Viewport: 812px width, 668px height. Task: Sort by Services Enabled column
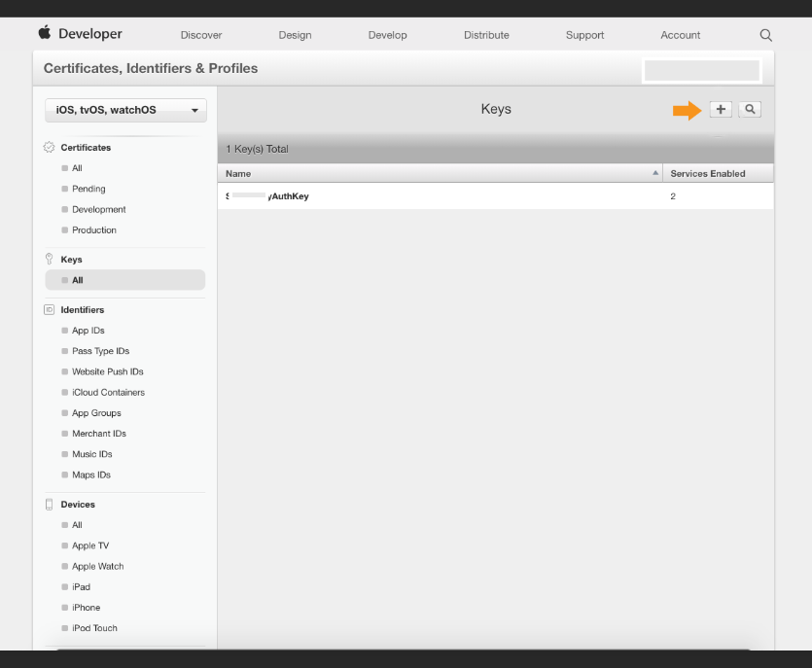(708, 174)
